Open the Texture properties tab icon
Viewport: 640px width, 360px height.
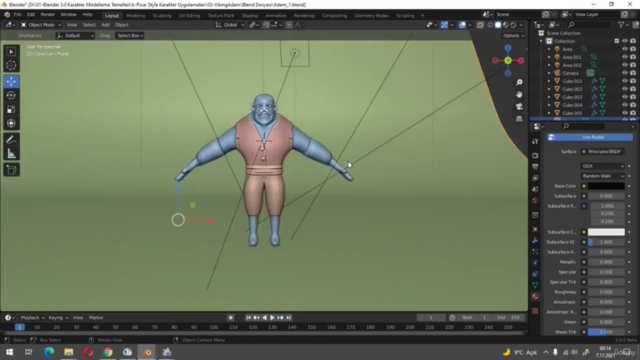[x=535, y=311]
